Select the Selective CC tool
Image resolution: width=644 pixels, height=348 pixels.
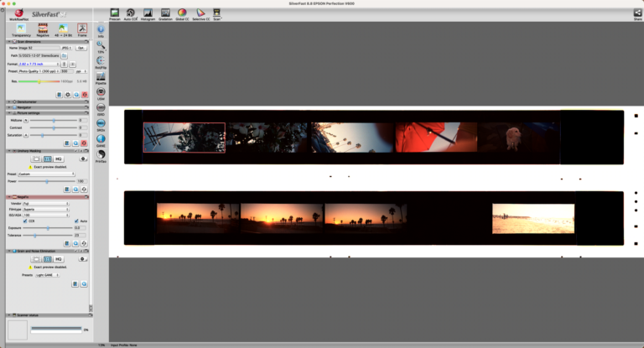click(200, 13)
